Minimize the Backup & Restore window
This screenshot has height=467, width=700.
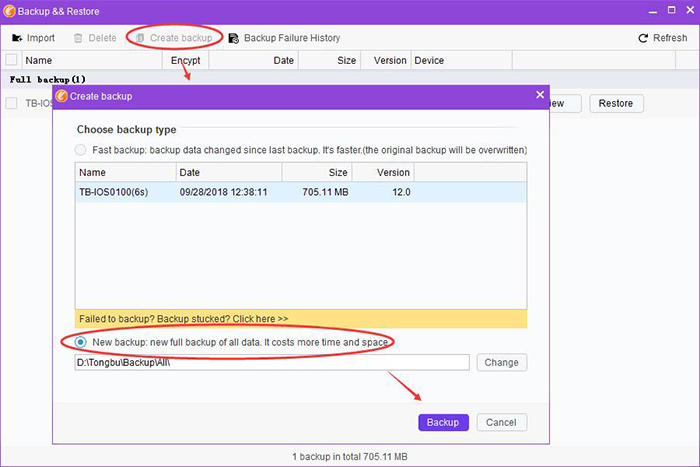[653, 12]
